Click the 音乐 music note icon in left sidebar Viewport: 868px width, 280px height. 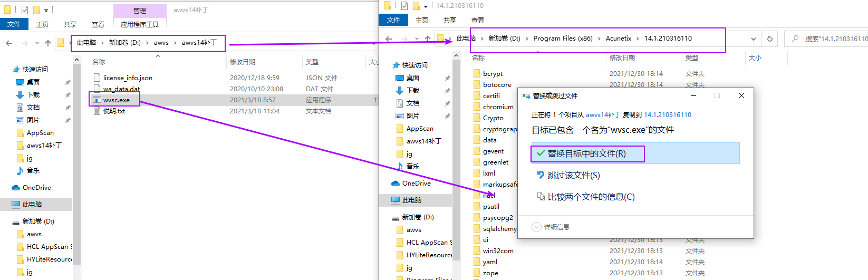20,171
